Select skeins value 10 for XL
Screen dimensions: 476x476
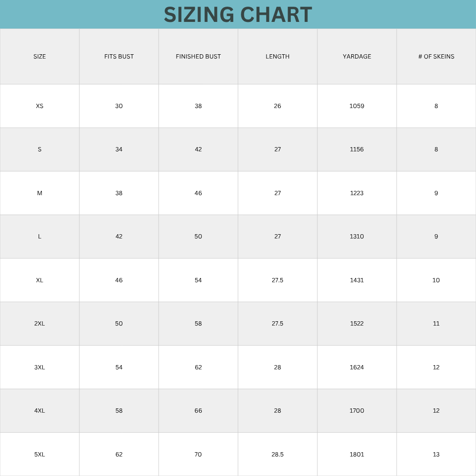(x=436, y=280)
